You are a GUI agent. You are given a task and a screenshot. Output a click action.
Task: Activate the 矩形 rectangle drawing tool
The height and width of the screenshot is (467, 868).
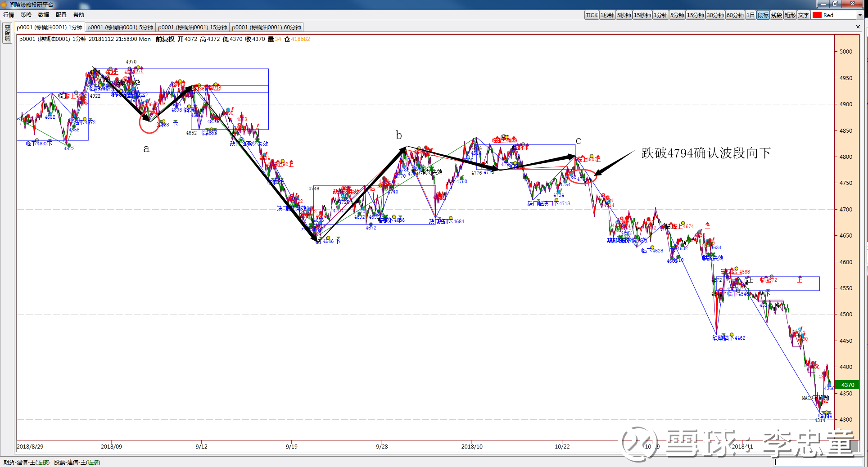790,15
